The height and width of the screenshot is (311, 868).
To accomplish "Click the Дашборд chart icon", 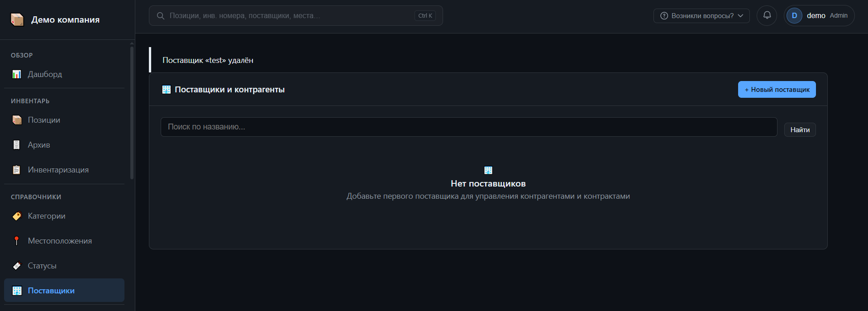I will click(17, 74).
